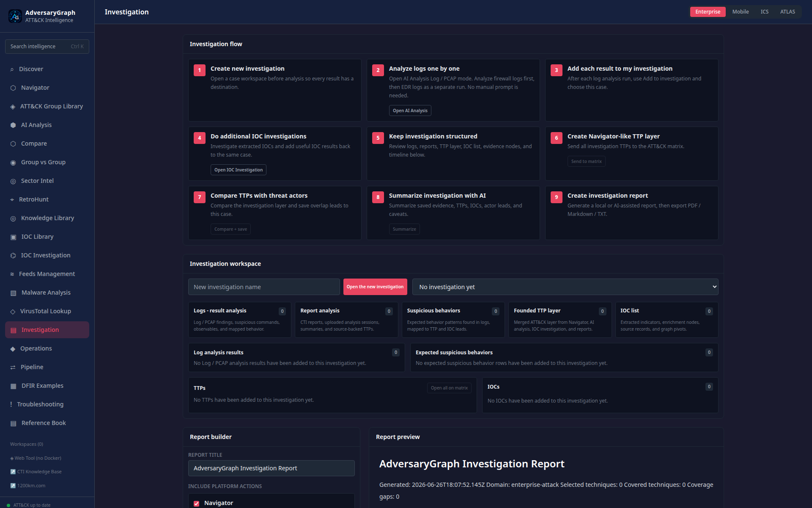812x508 pixels.
Task: Click step 9 Create investigation report card
Action: coord(631,213)
